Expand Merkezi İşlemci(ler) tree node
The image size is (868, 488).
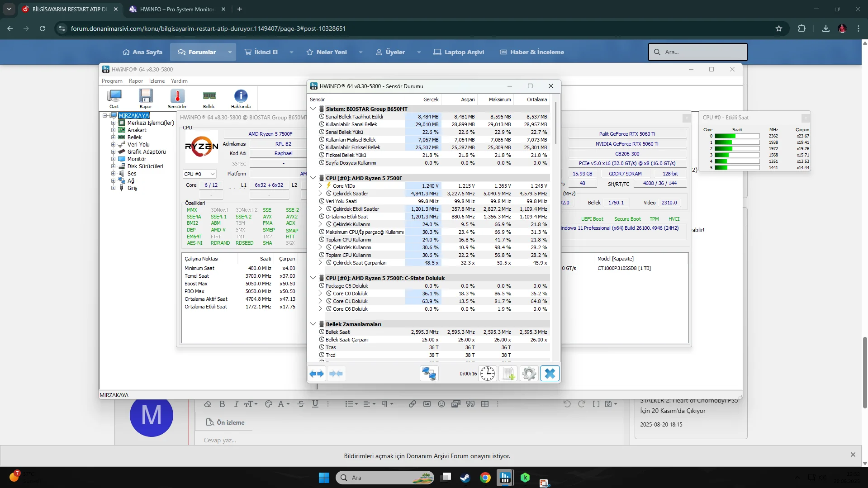point(113,123)
